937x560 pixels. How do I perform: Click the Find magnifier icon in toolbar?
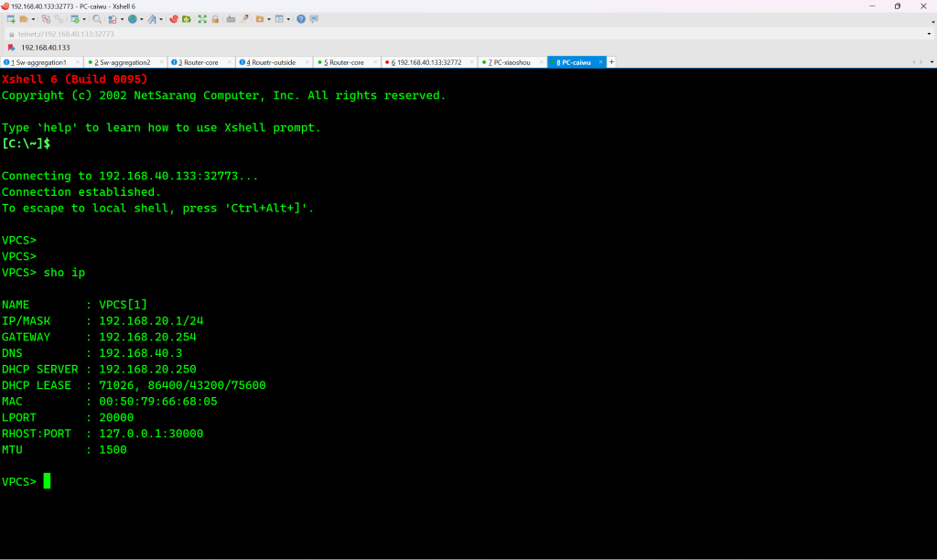[97, 19]
